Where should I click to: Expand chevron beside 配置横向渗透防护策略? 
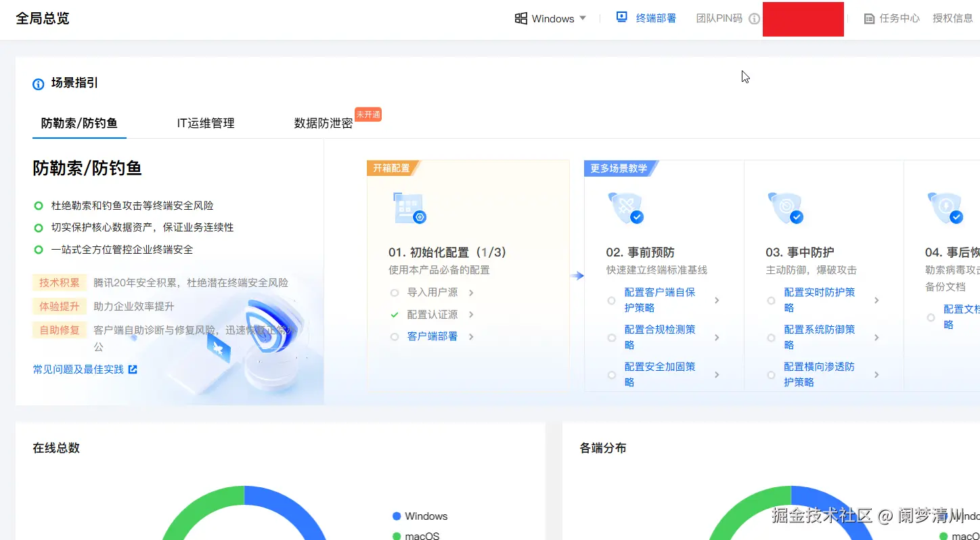click(876, 374)
